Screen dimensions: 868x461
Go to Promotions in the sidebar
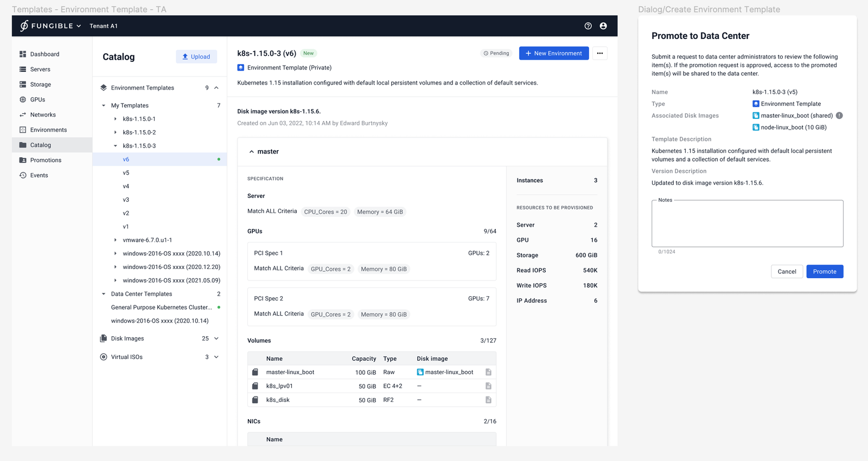pyautogui.click(x=46, y=160)
